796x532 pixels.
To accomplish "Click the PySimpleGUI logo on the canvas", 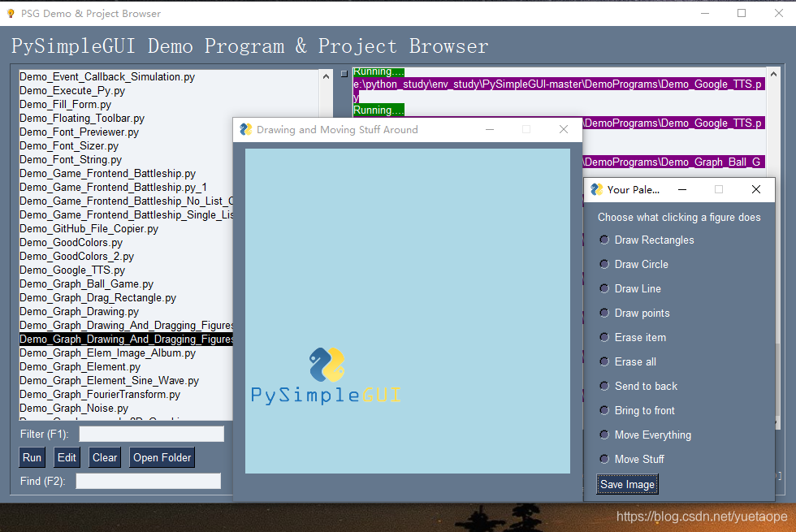I will (326, 375).
